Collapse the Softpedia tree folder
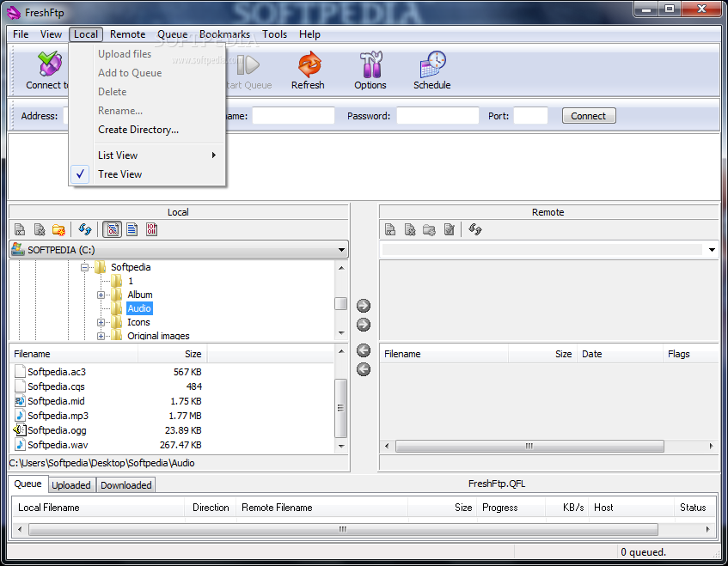 (84, 267)
